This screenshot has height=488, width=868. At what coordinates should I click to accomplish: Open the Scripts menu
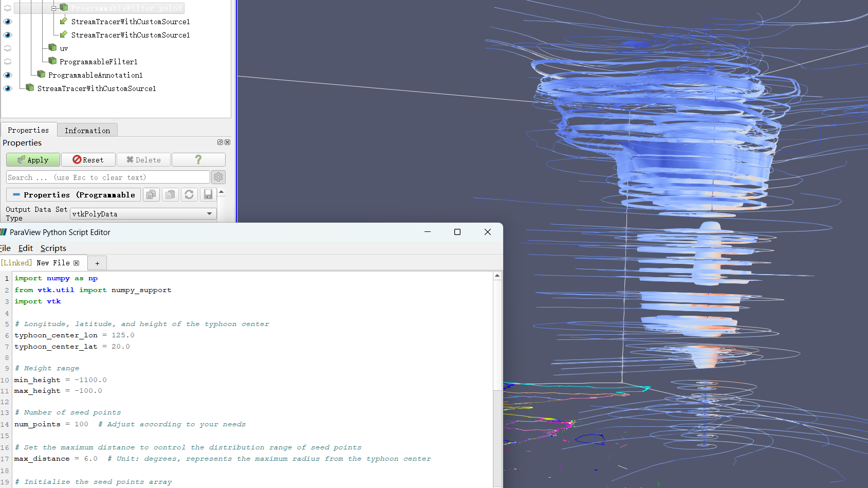click(53, 248)
